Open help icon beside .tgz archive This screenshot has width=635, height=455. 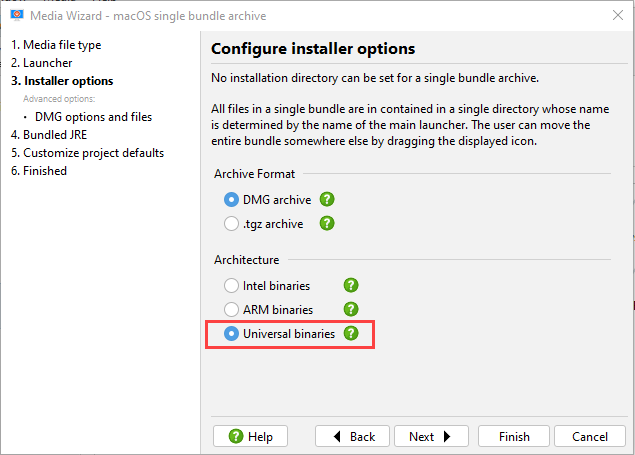coord(327,223)
